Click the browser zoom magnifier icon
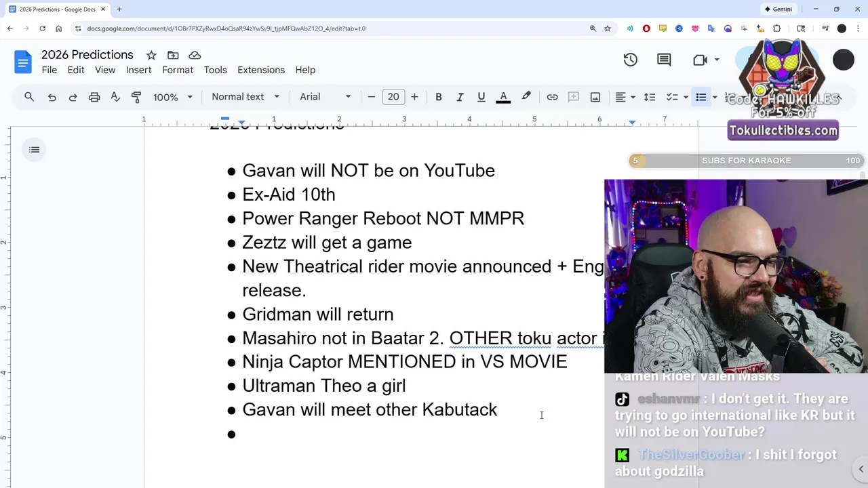 593,28
